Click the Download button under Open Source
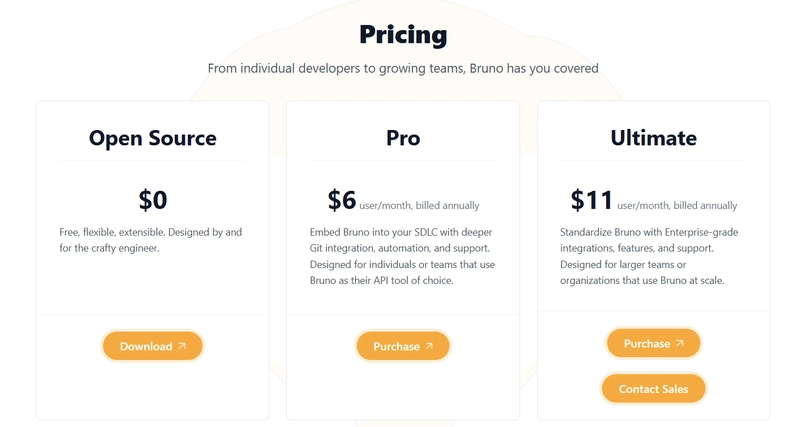 [153, 346]
